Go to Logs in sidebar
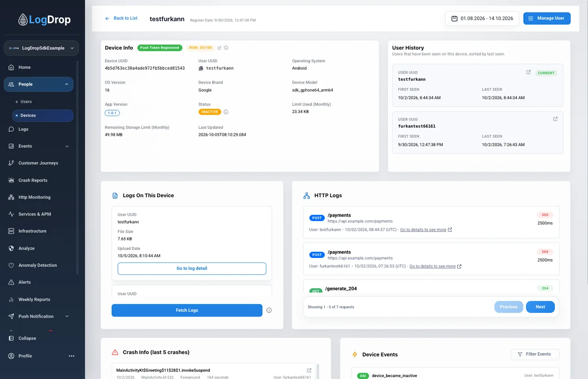The image size is (588, 379). tap(39, 129)
